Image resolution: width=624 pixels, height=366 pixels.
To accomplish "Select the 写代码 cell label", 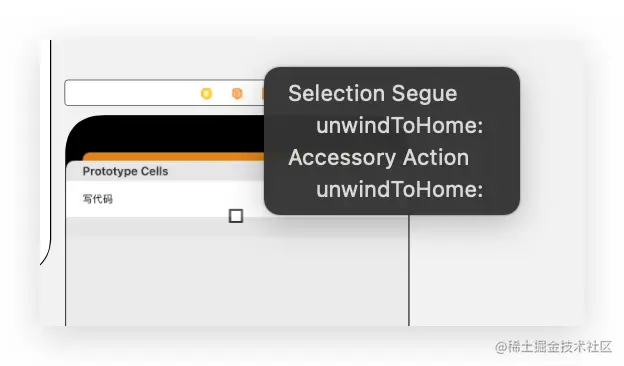I will pos(98,199).
